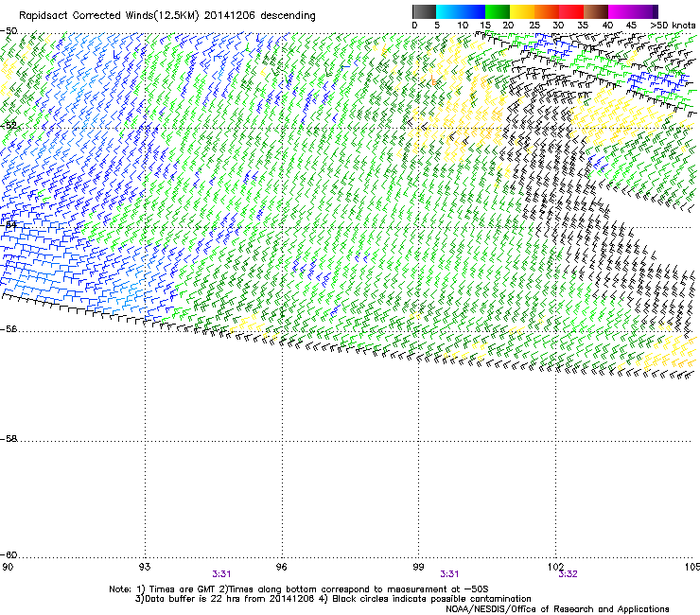The image size is (700, 615).
Task: Click the 'NOAA/NESDIS/Office of Research and Applications' credit
Action: pyautogui.click(x=557, y=609)
